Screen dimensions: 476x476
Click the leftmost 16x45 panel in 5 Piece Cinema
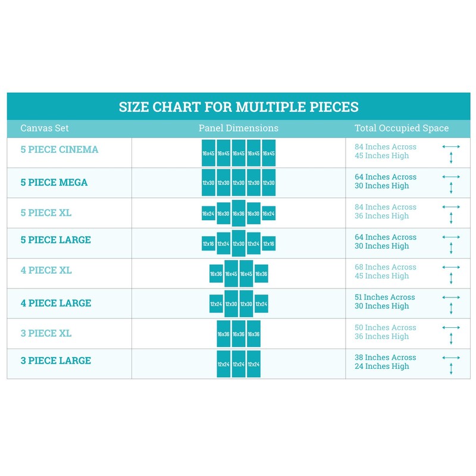pos(208,153)
